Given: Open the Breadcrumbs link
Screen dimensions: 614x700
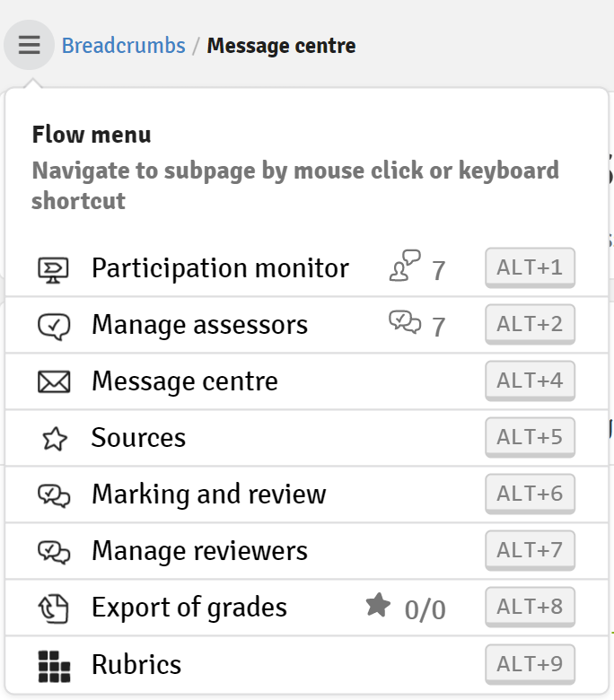Looking at the screenshot, I should pos(123,46).
